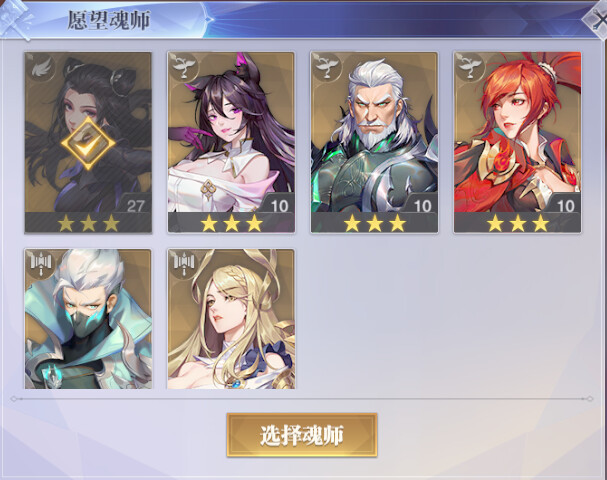This screenshot has height=480, width=607.
Task: Click the level 10 badge on red-haired card
Action: pos(565,206)
